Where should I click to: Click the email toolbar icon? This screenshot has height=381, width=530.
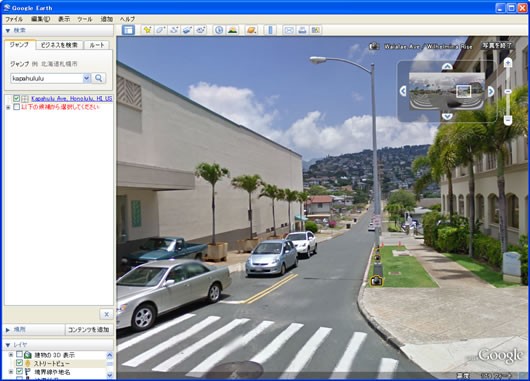pyautogui.click(x=289, y=30)
